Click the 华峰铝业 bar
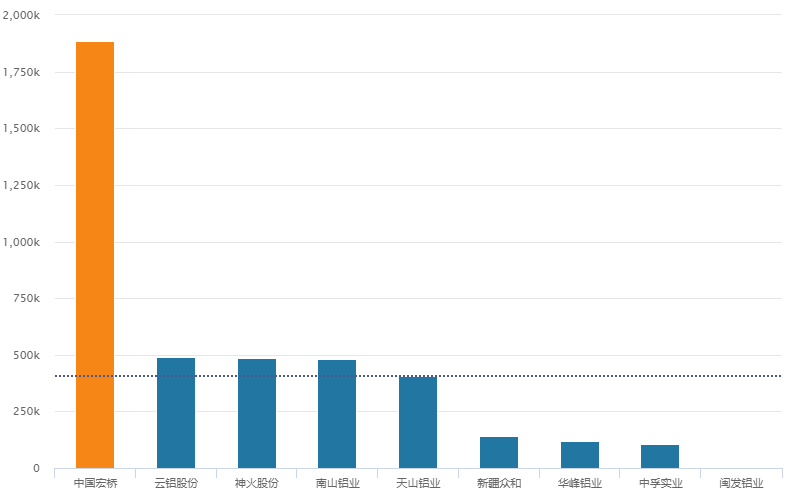 pos(580,455)
